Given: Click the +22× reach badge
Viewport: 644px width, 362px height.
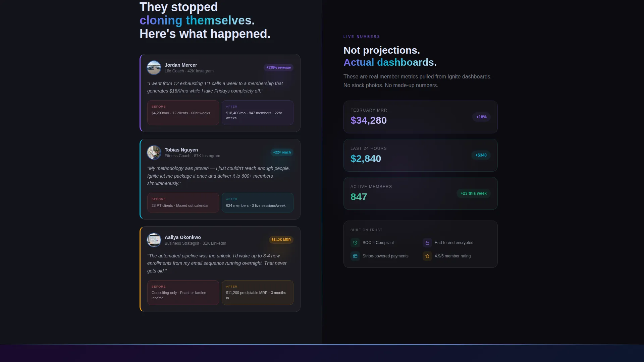Looking at the screenshot, I should point(282,153).
